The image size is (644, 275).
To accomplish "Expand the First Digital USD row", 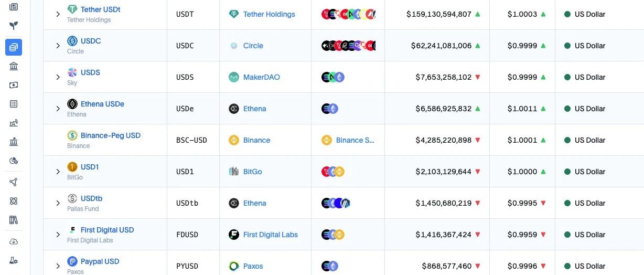I will coord(58,235).
